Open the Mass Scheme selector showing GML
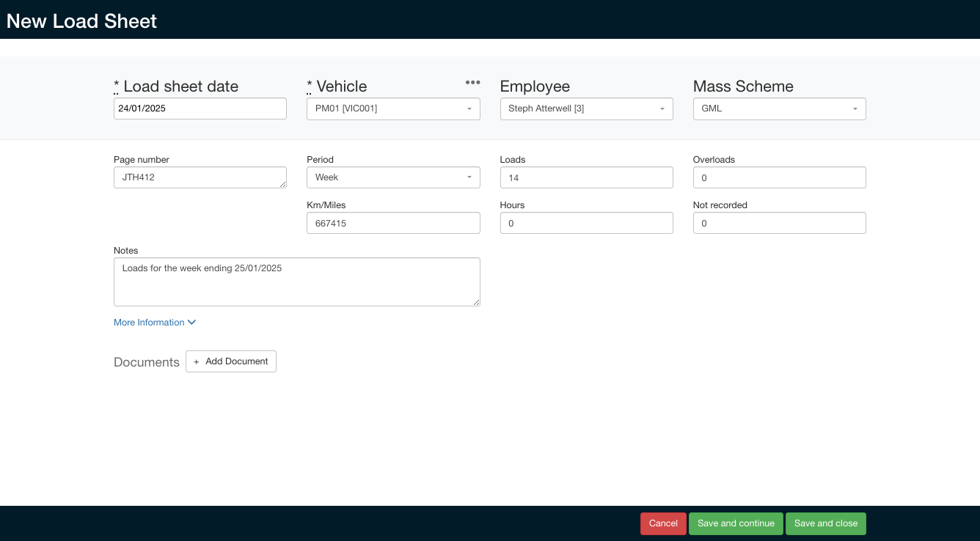The image size is (980, 541). coord(779,108)
